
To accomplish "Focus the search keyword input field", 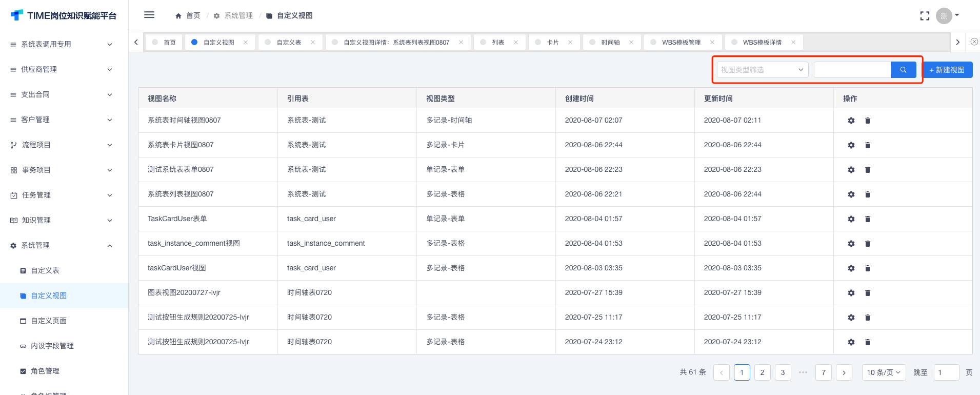I will click(x=852, y=70).
